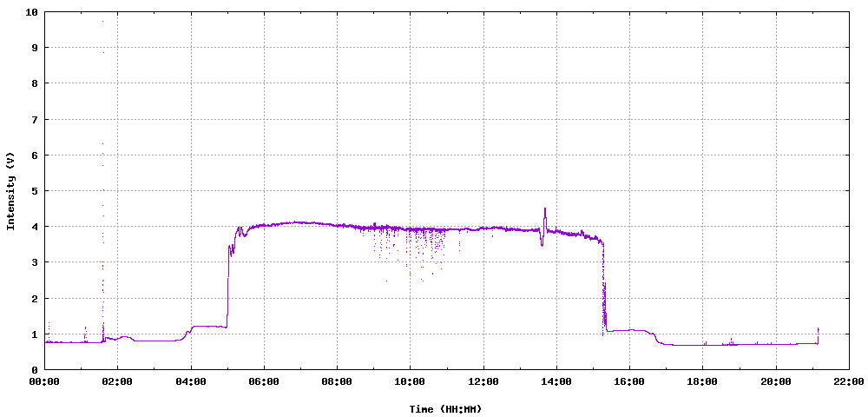Click the 08:00 time axis label
The height and width of the screenshot is (417, 868).
(x=337, y=381)
